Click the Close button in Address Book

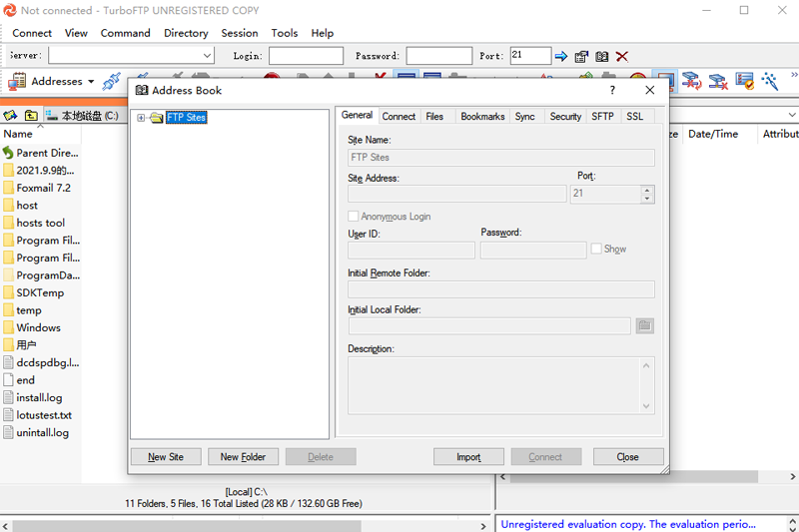pyautogui.click(x=628, y=457)
